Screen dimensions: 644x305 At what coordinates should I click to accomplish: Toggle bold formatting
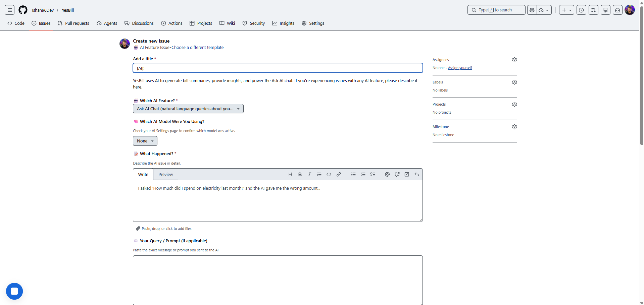tap(300, 174)
